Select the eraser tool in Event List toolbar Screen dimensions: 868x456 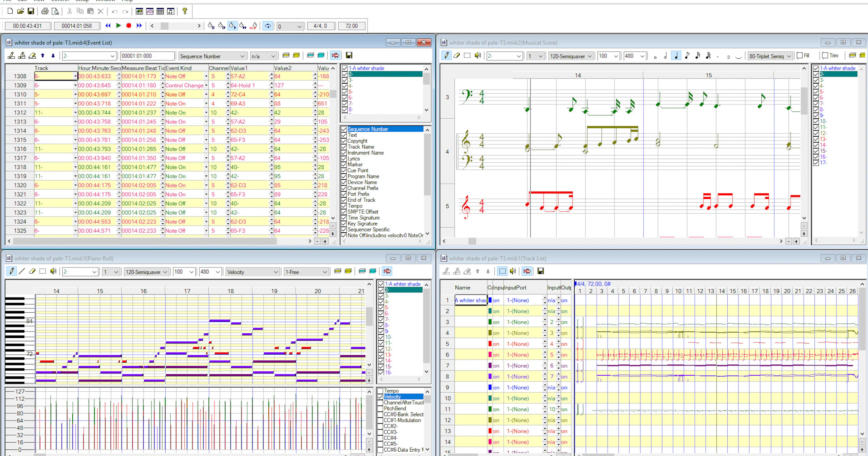pos(32,55)
